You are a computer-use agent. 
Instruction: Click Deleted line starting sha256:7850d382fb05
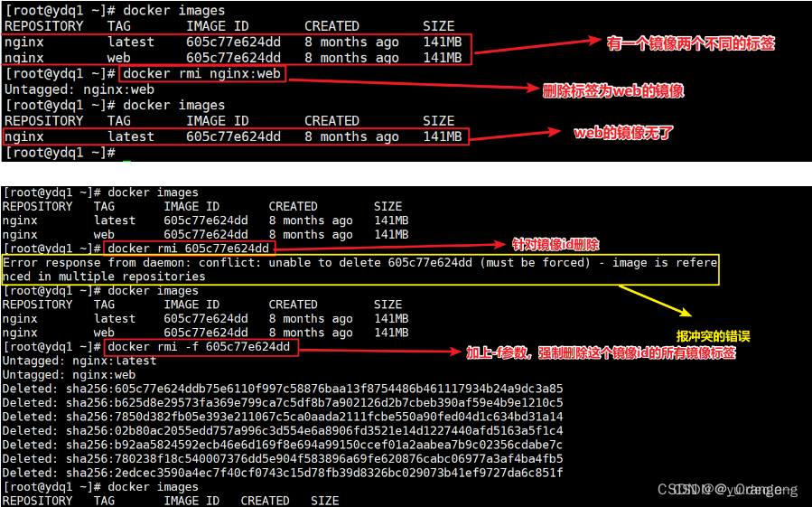283,417
